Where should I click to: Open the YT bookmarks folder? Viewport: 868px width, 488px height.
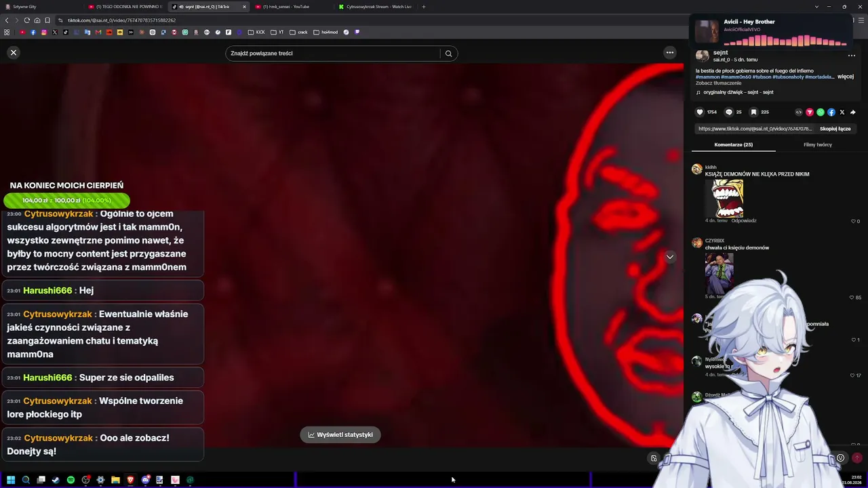tap(277, 32)
